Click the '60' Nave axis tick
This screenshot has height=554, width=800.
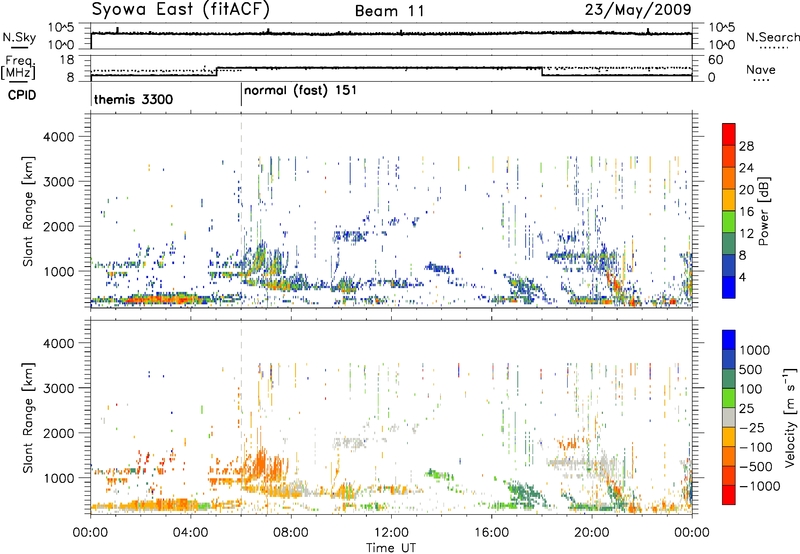(x=716, y=60)
